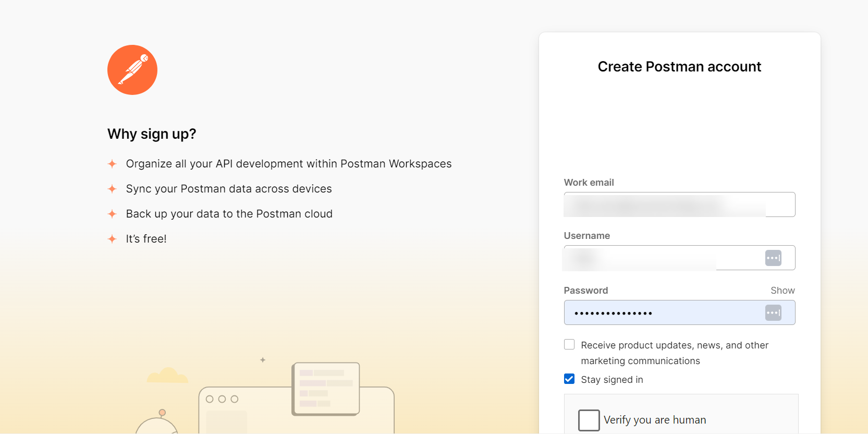Select the 'Why sign up?' heading
Viewport: 868px width, 434px height.
coord(152,134)
